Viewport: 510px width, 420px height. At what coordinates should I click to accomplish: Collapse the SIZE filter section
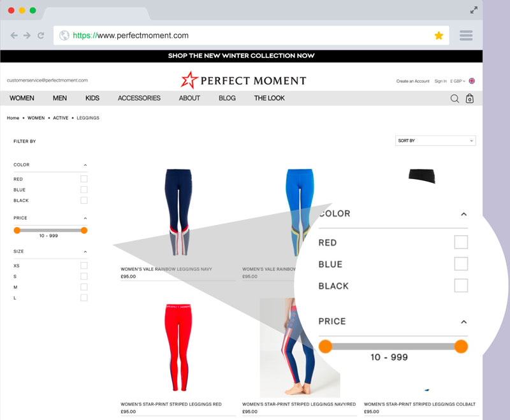pyautogui.click(x=85, y=252)
